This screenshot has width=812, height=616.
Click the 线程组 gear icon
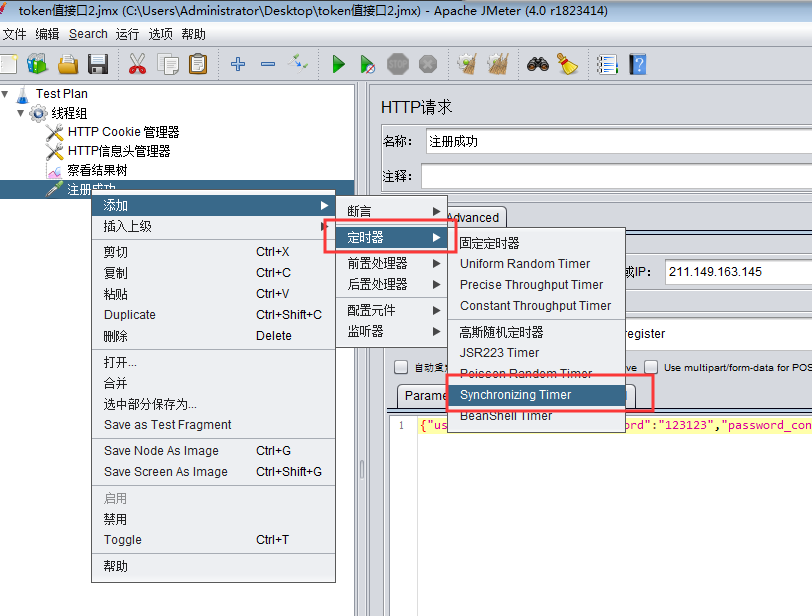click(x=38, y=113)
